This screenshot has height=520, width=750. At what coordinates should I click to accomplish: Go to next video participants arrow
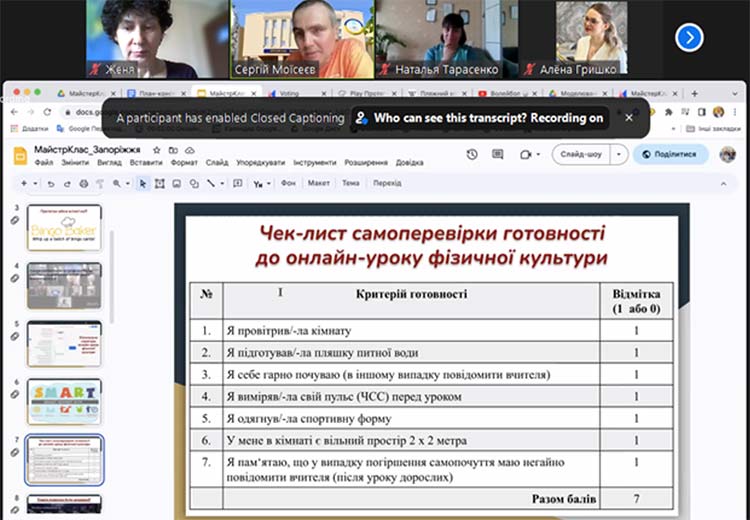[689, 37]
